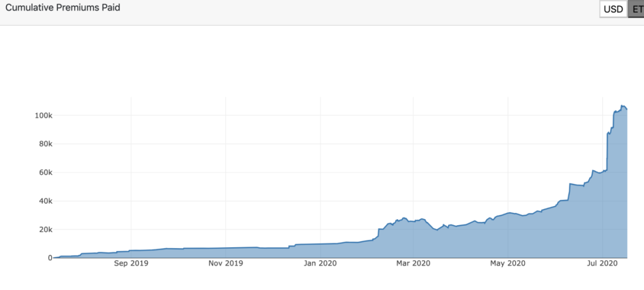Click the 'Sep 2019' x-axis label
Viewport: 644px width, 290px height.
[131, 263]
